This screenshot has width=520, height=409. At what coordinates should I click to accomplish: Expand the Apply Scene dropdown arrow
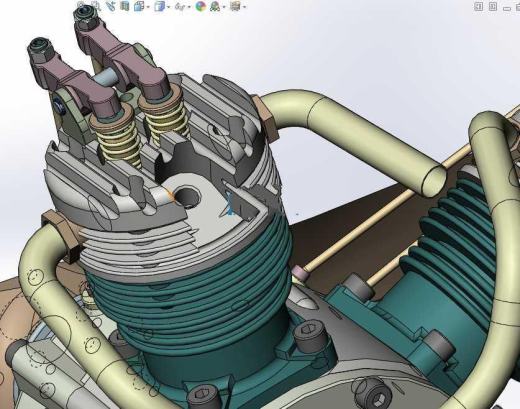point(224,7)
